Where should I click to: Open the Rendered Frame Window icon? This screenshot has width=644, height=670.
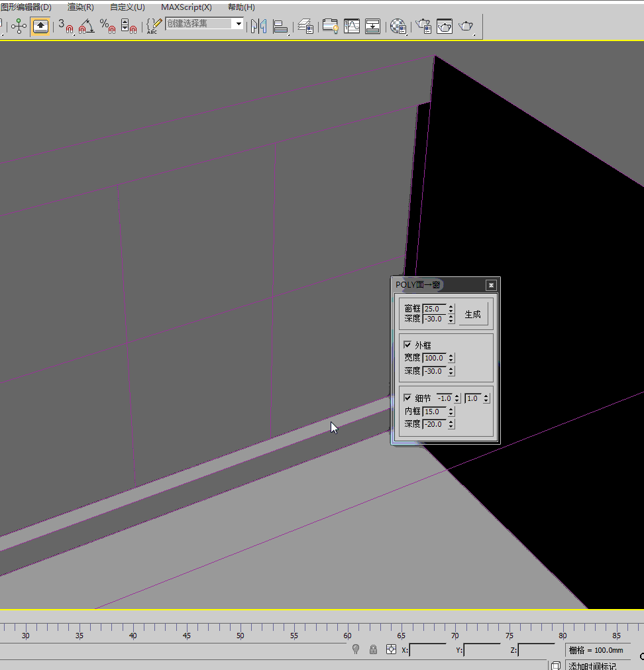pyautogui.click(x=444, y=27)
